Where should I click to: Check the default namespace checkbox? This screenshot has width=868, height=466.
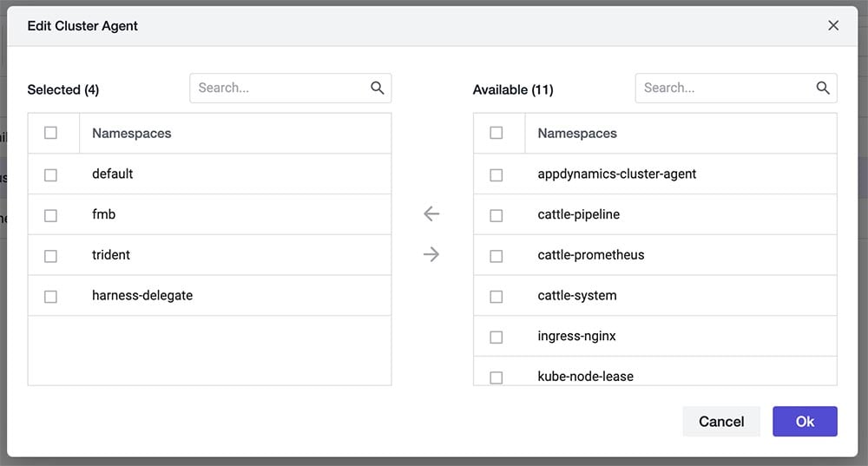[x=50, y=174]
